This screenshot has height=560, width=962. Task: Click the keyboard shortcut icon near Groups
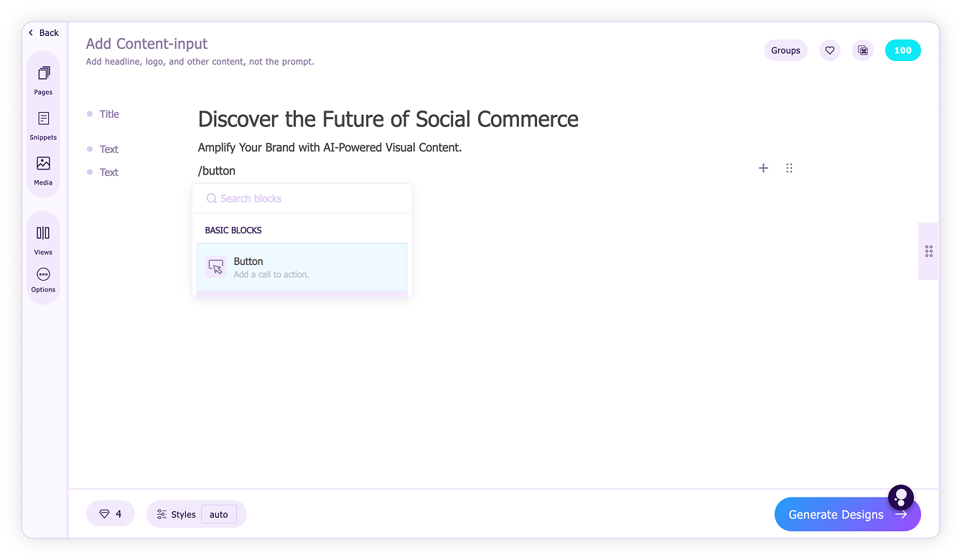863,50
